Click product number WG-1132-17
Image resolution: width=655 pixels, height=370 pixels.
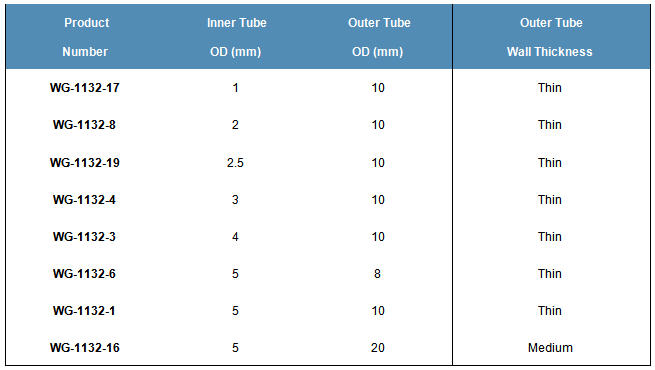(x=84, y=88)
